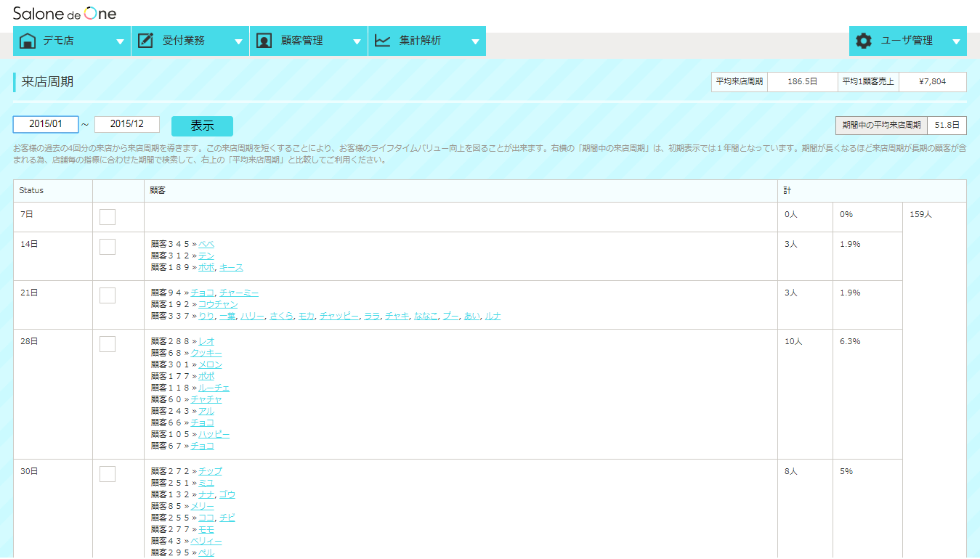
Task: Check the checkbox in the 7日 row
Action: coord(107,217)
